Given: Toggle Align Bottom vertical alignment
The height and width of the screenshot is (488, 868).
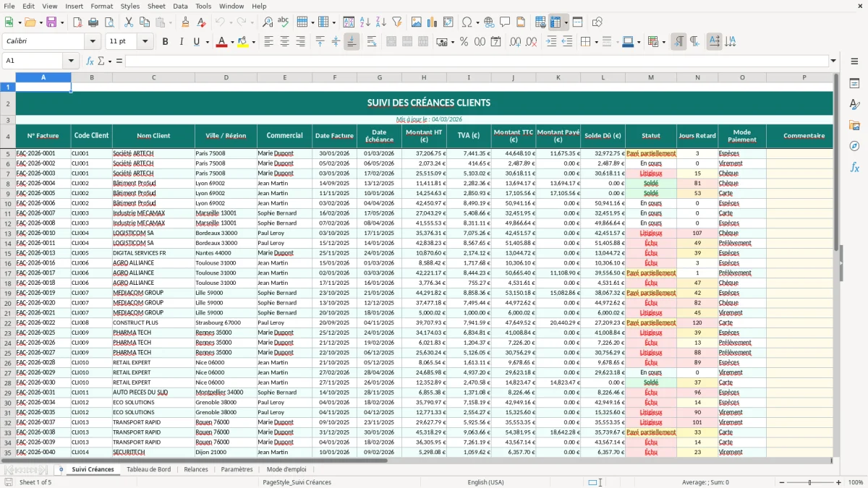Looking at the screenshot, I should (x=352, y=42).
